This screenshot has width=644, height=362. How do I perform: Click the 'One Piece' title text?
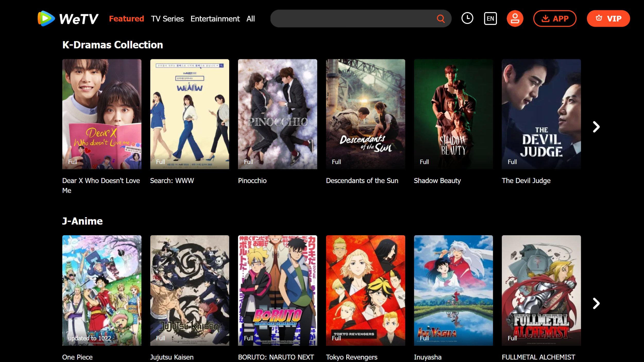[x=77, y=357]
